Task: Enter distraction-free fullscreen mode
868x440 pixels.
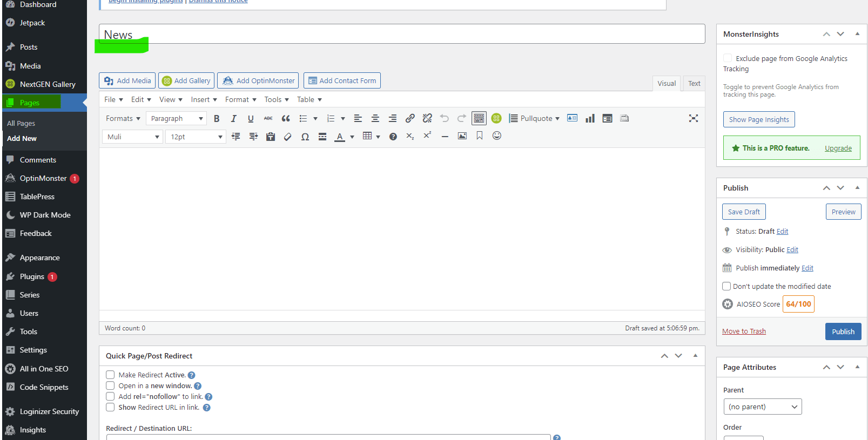Action: [x=694, y=118]
